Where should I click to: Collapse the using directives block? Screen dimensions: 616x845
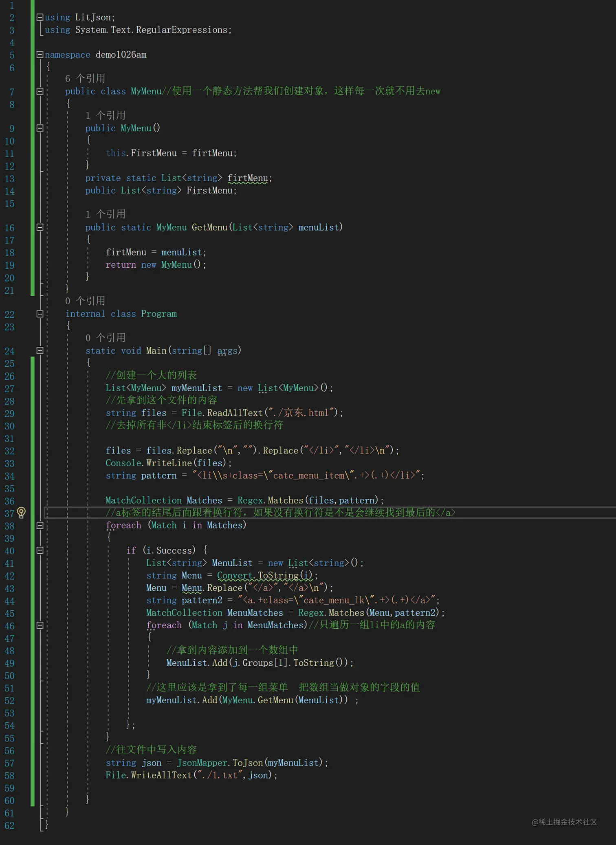(40, 18)
